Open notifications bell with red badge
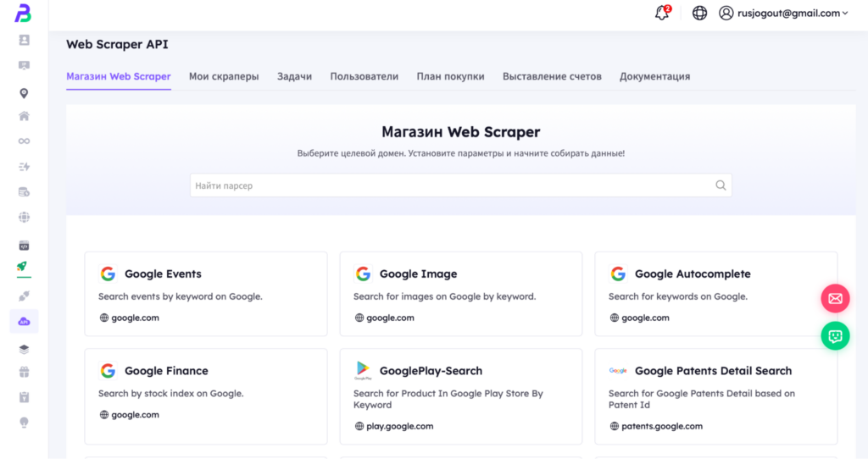This screenshot has height=459, width=868. click(x=662, y=13)
